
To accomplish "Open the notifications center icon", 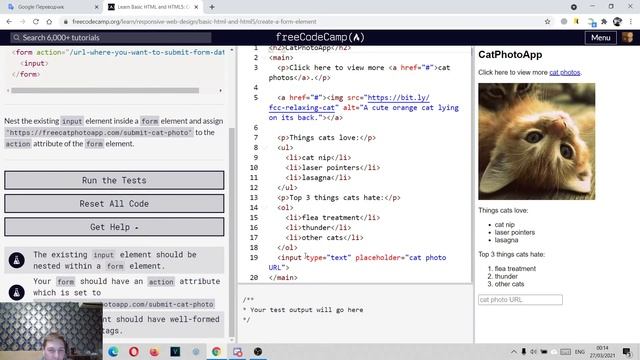I will 627,351.
